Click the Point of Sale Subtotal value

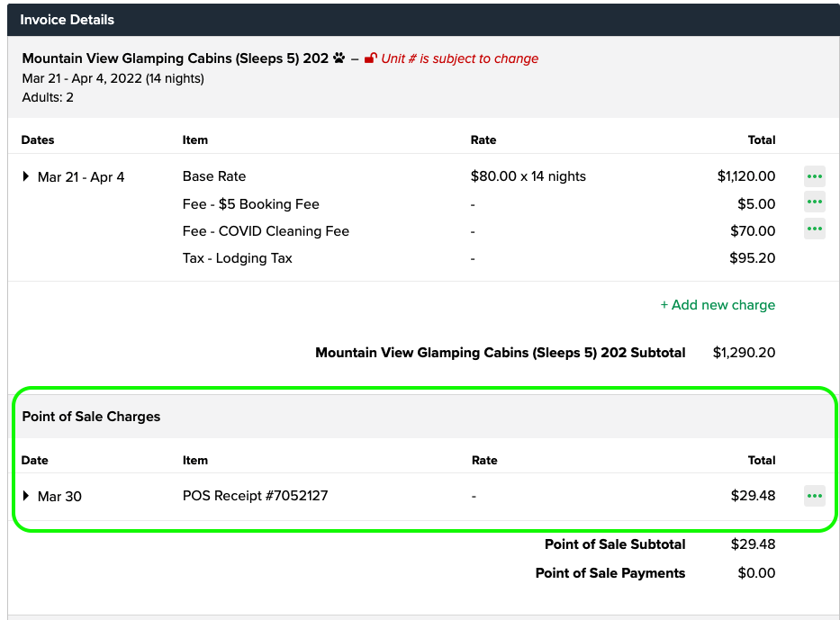[754, 544]
